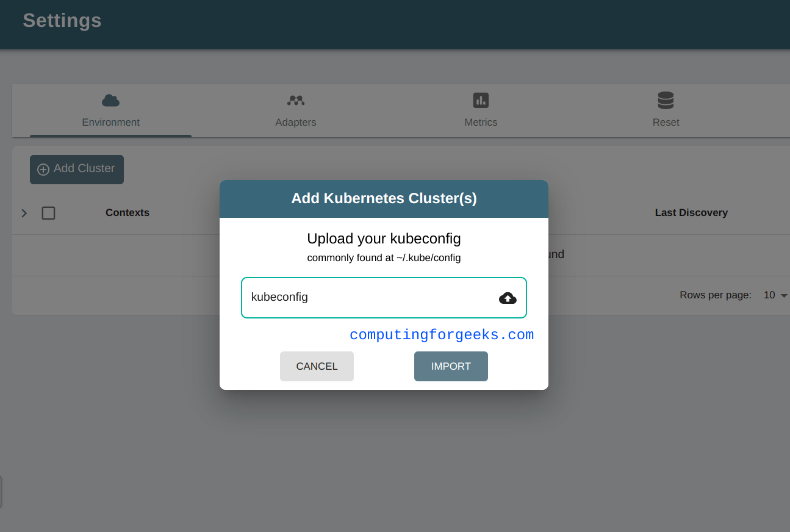Open the Rows per page dropdown
Viewport: 790px width, 532px height.
(775, 295)
